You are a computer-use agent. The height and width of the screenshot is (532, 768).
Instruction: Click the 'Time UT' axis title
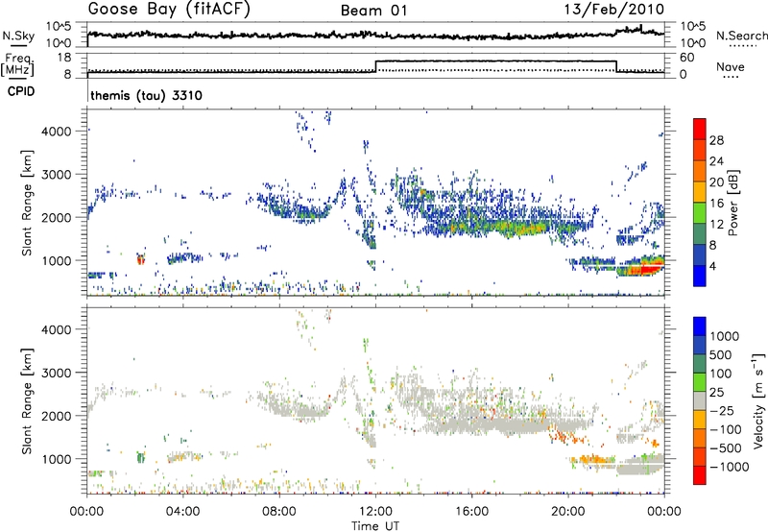coord(375,526)
